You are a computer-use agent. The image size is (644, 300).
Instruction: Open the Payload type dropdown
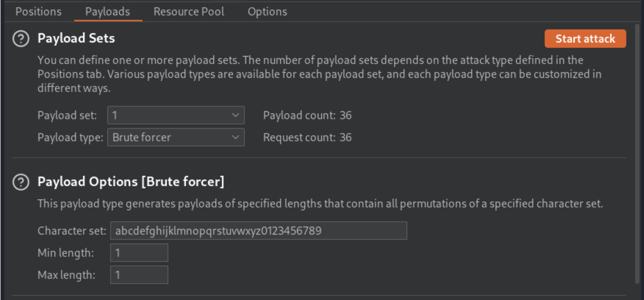click(x=176, y=137)
